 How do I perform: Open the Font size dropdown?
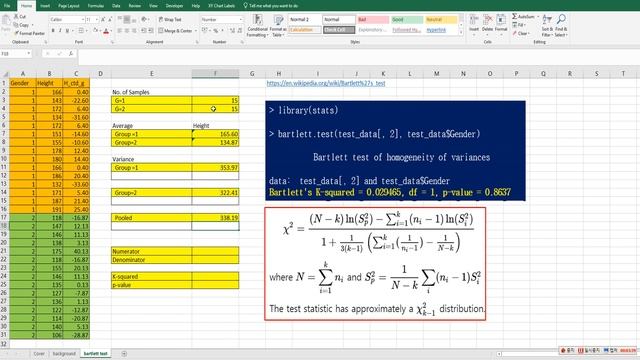click(97, 19)
